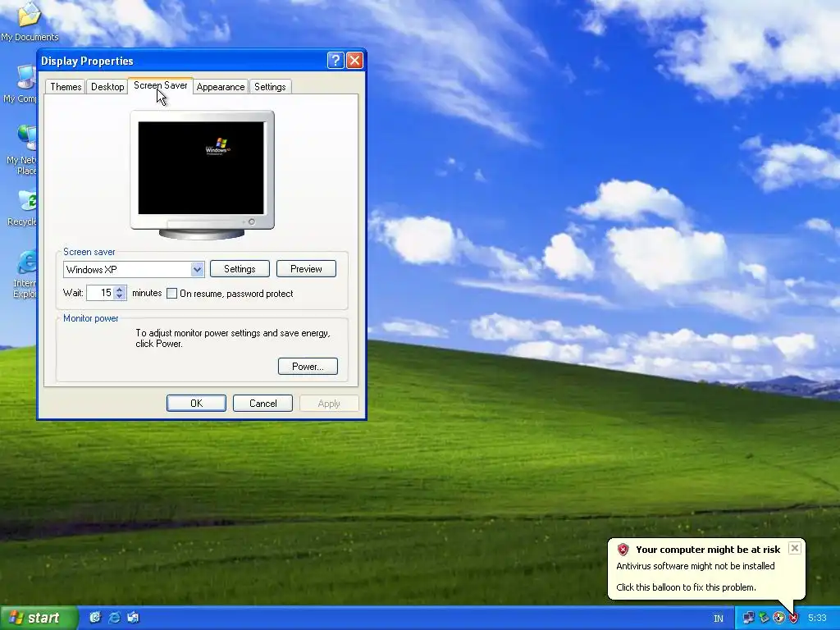Select the Screen Saver tab
840x630 pixels.
(160, 85)
